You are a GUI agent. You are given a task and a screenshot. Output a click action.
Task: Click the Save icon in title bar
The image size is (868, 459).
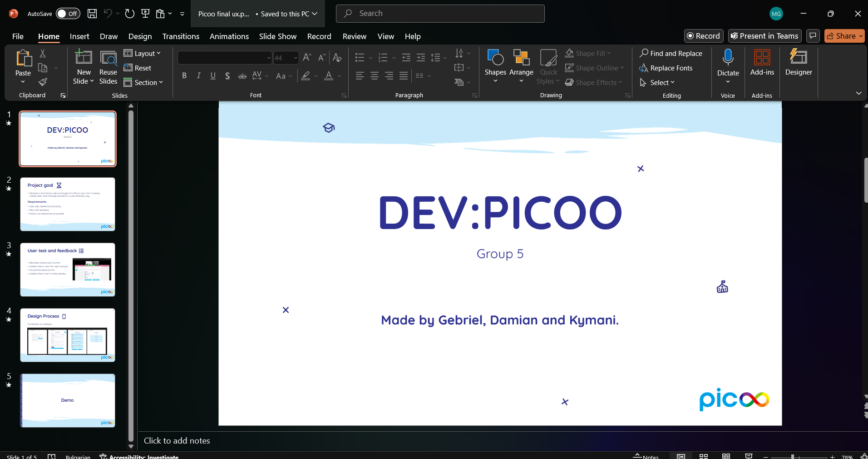92,14
